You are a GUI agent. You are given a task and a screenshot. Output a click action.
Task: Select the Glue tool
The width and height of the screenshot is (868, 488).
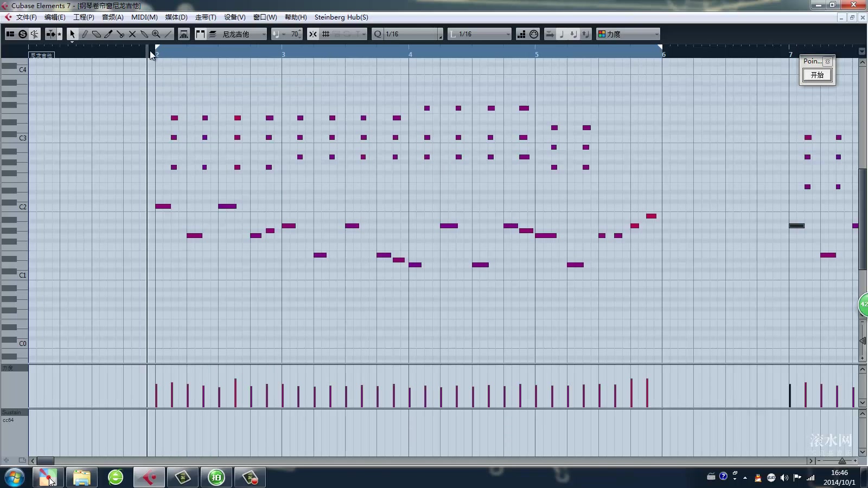(x=144, y=34)
